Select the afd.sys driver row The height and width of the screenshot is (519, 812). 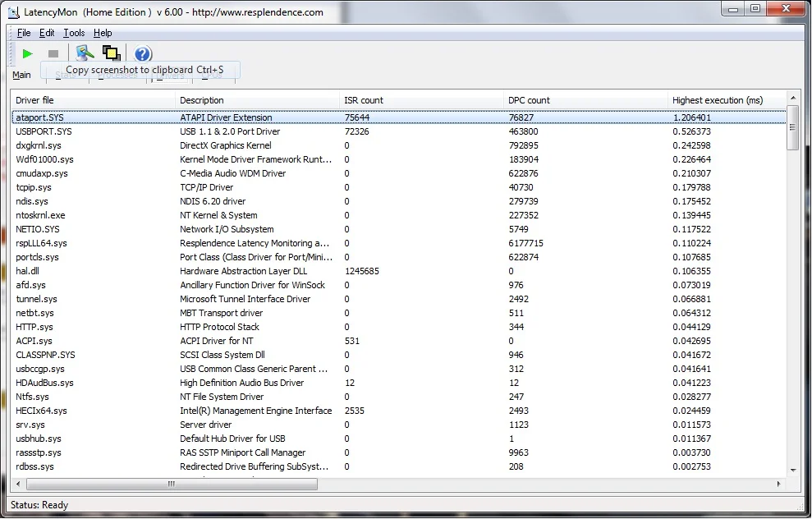tap(399, 286)
